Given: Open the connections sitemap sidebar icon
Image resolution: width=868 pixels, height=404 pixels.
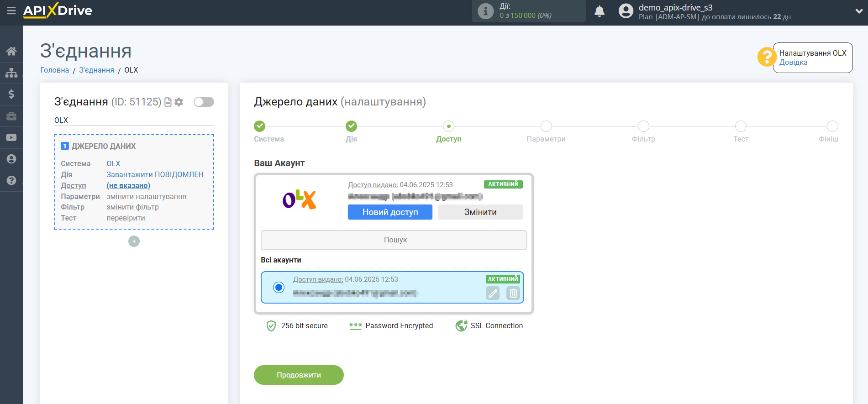Looking at the screenshot, I should 11,73.
